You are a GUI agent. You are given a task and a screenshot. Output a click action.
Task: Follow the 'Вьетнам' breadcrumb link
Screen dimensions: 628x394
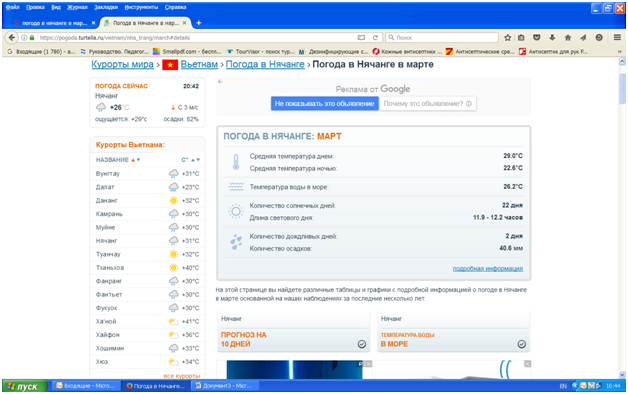tap(199, 64)
